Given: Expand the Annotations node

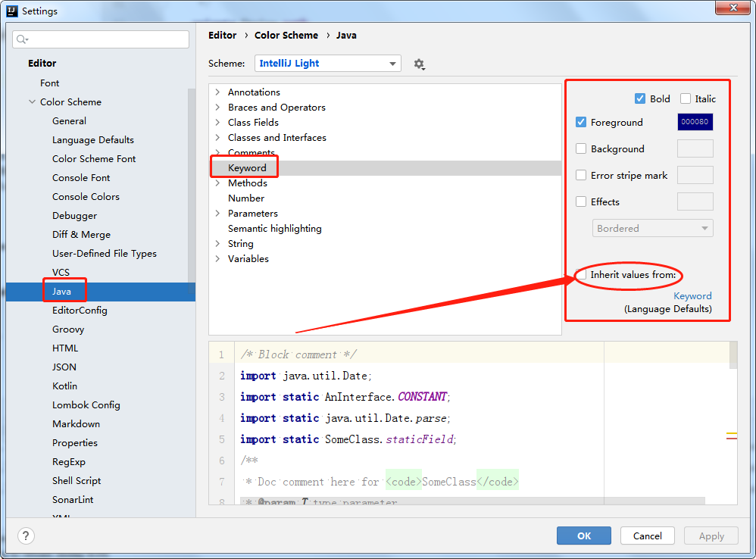Looking at the screenshot, I should coord(217,92).
